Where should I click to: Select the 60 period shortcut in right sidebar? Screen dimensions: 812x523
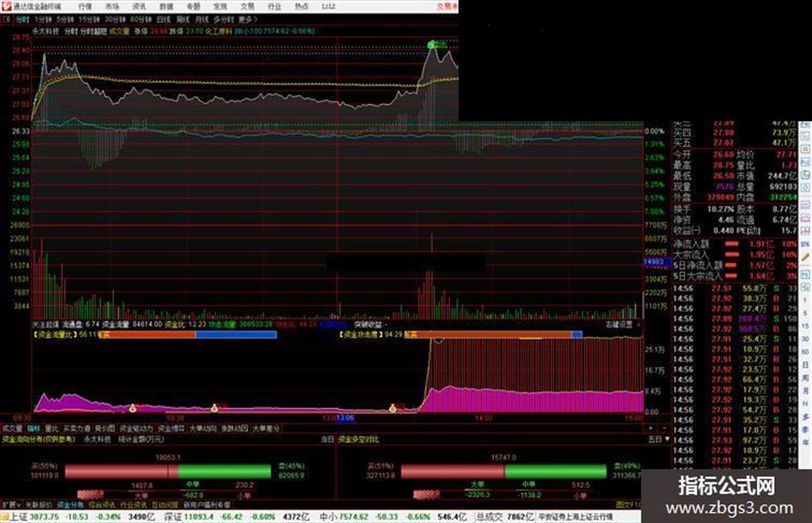[x=805, y=352]
